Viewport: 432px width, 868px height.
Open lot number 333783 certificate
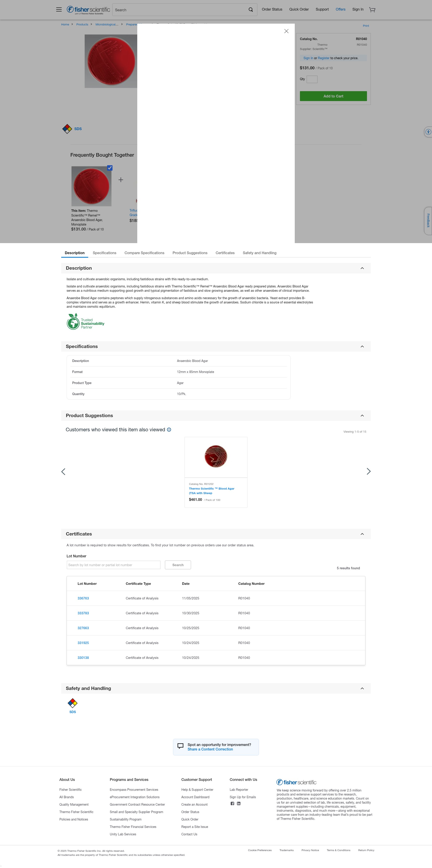83,613
